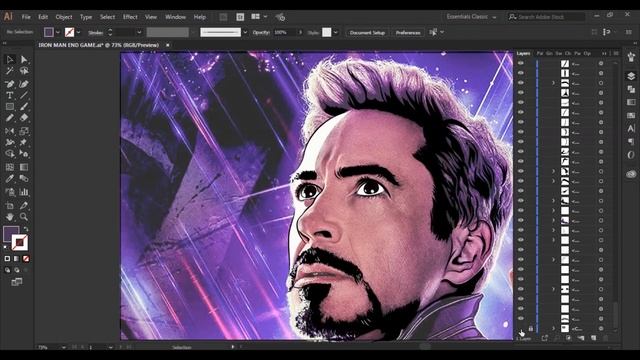Select the Gradient tool in the toolbox
This screenshot has height=360, width=640.
click(24, 167)
